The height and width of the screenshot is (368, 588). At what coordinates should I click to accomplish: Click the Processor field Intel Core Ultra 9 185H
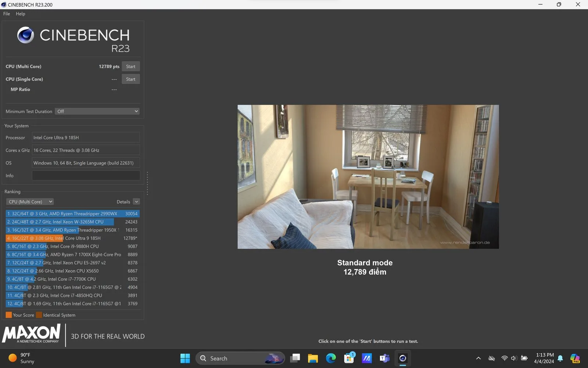coord(86,138)
